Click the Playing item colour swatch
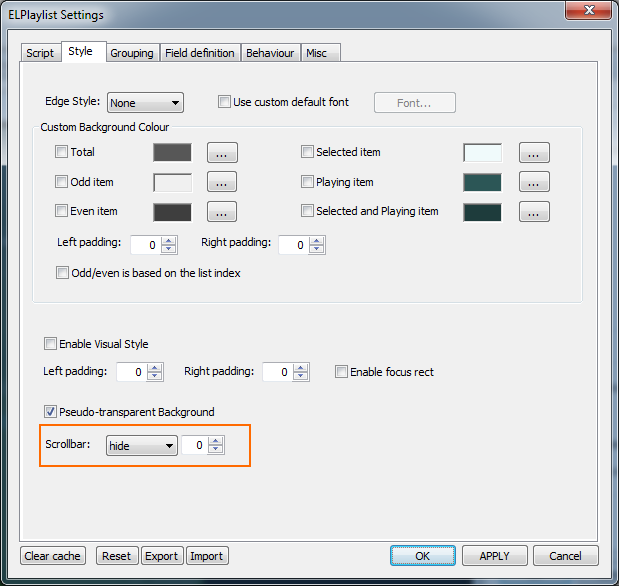The height and width of the screenshot is (586, 619). pos(482,182)
